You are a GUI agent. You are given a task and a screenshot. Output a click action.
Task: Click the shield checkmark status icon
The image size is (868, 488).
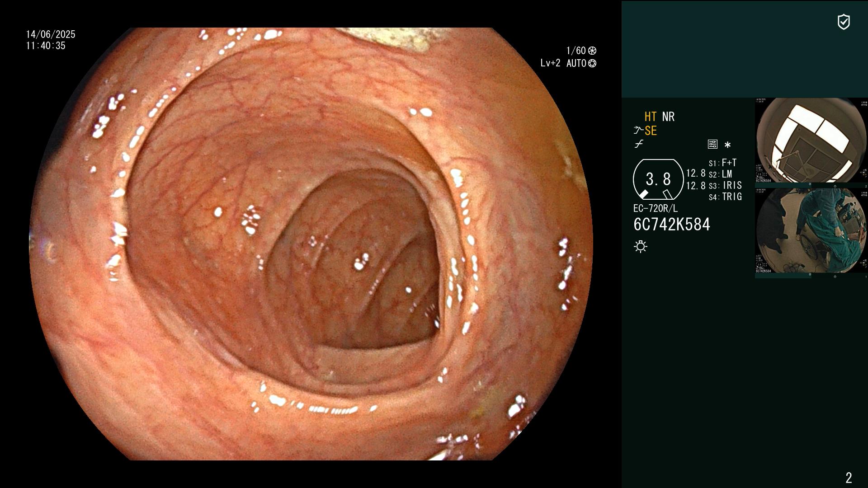pyautogui.click(x=844, y=22)
